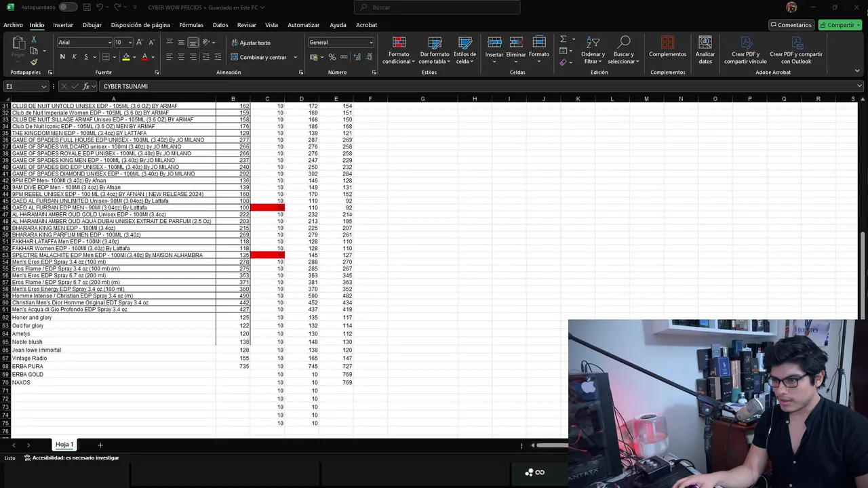Cut selection with the scissors icon

[34, 40]
